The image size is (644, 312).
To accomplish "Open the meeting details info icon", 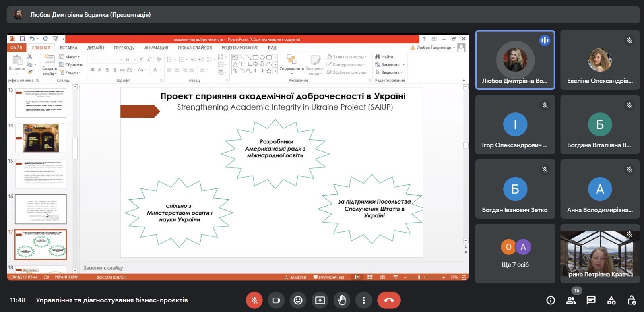I will point(550,300).
